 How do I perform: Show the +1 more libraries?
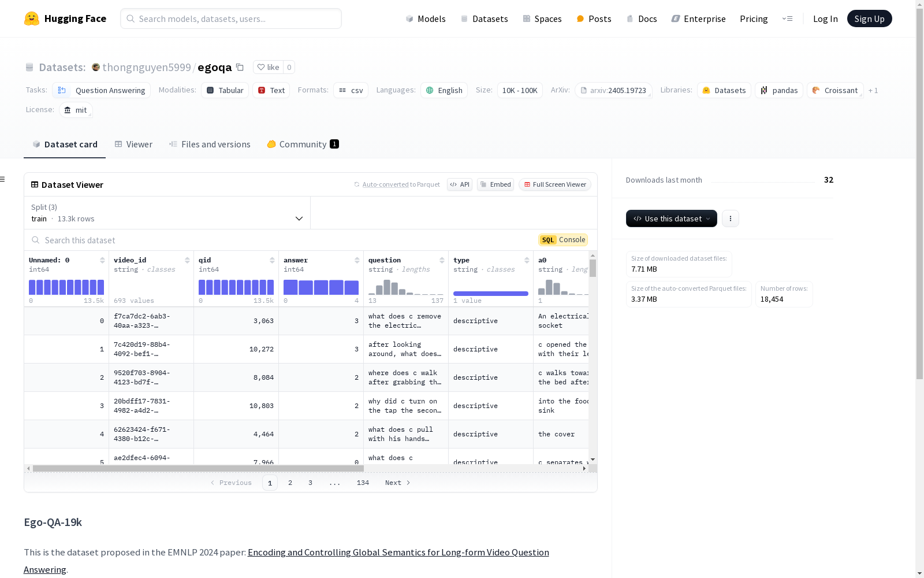pos(873,90)
